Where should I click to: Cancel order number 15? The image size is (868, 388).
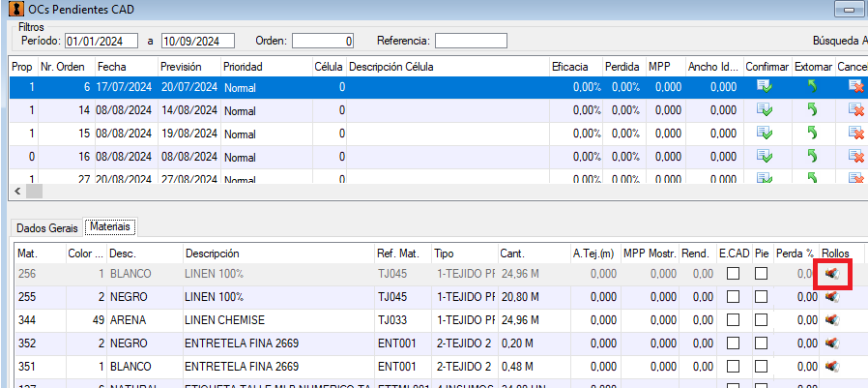click(x=856, y=133)
